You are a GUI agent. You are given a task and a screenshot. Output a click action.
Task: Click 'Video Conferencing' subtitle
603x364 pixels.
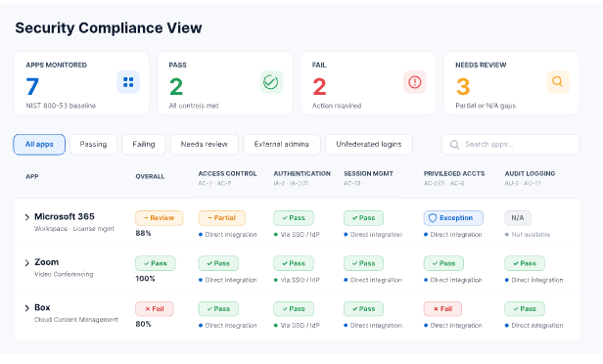pyautogui.click(x=64, y=274)
